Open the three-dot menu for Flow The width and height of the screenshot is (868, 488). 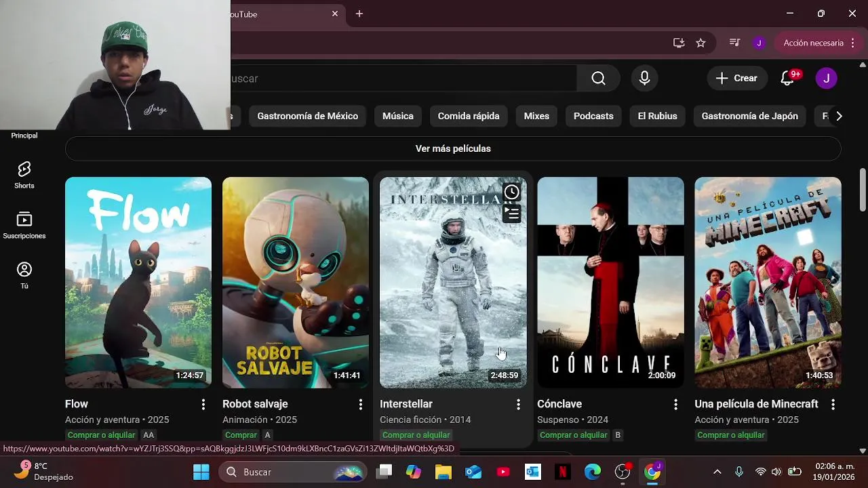tap(203, 405)
